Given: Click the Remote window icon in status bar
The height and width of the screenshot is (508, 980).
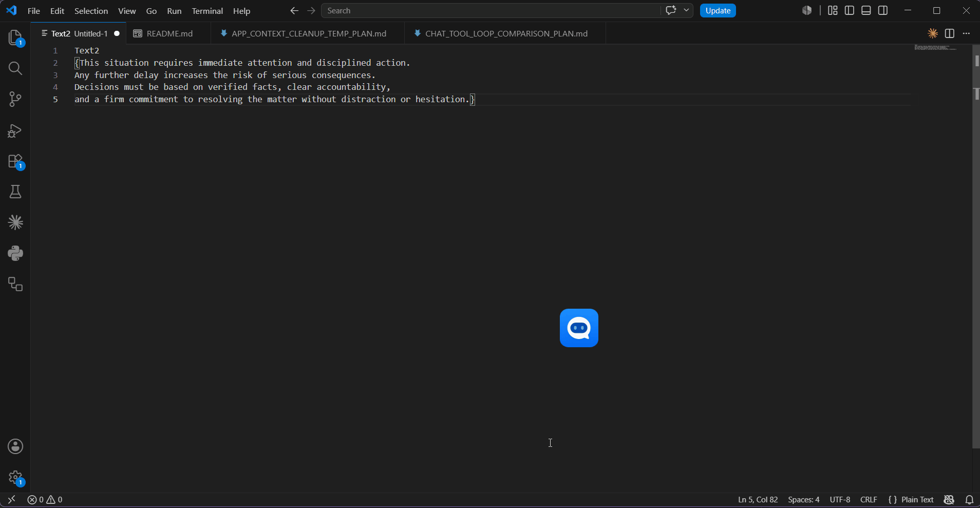Looking at the screenshot, I should [x=11, y=500].
